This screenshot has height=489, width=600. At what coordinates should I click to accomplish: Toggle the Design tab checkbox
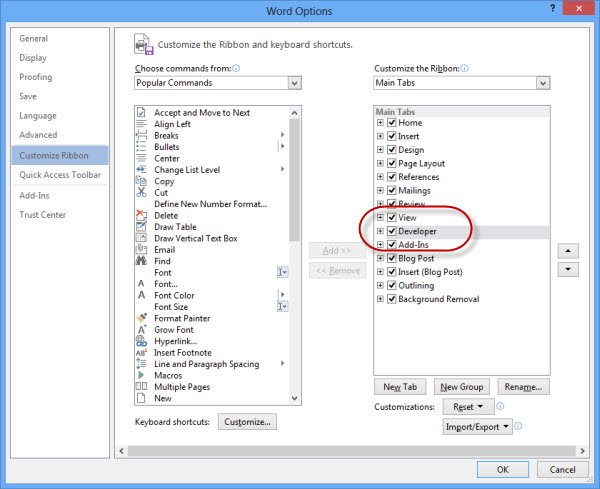pos(391,150)
